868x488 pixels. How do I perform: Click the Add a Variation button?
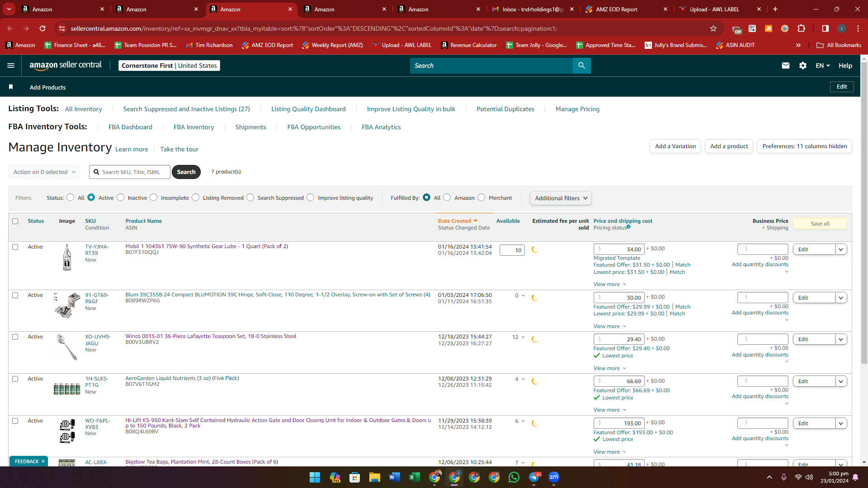[675, 146]
